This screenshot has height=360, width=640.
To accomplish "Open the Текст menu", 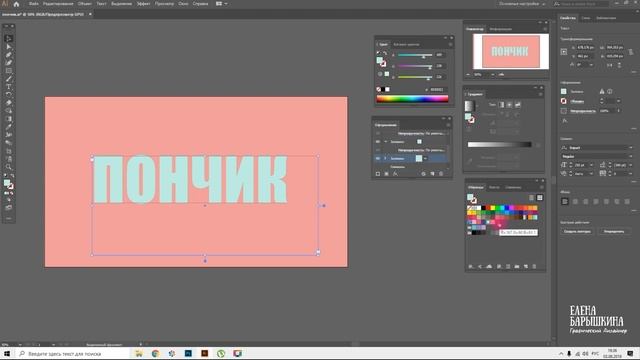I will (x=101, y=4).
